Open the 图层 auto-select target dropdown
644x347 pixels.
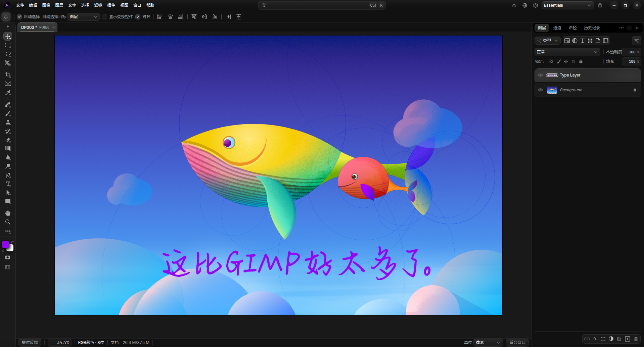pos(84,17)
